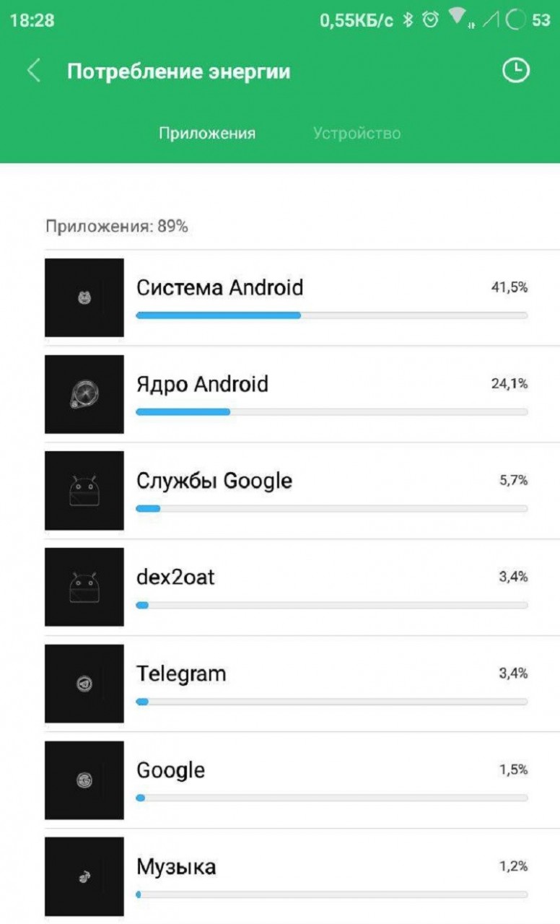Click the Ядро Android usage bar
The image size is (560, 924).
[332, 412]
